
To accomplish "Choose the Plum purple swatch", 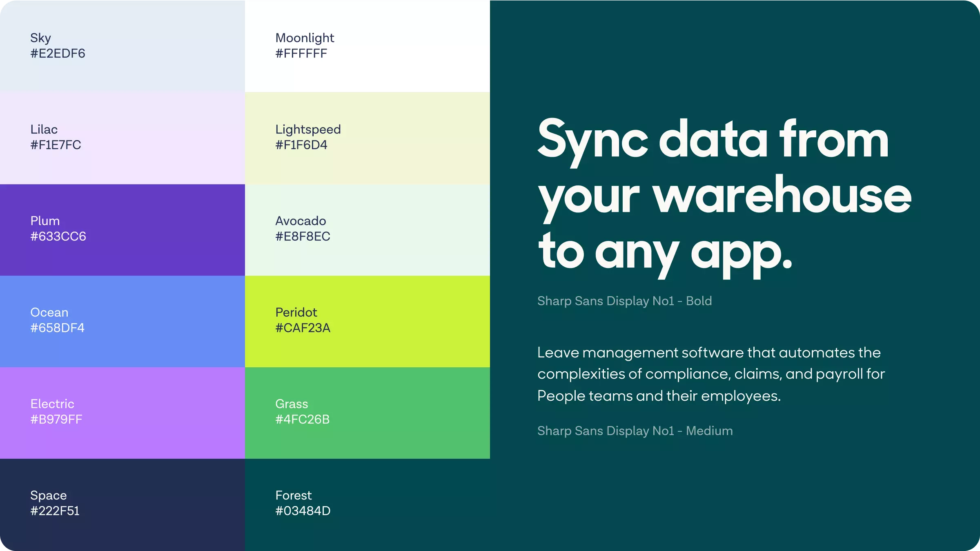I will pos(122,230).
